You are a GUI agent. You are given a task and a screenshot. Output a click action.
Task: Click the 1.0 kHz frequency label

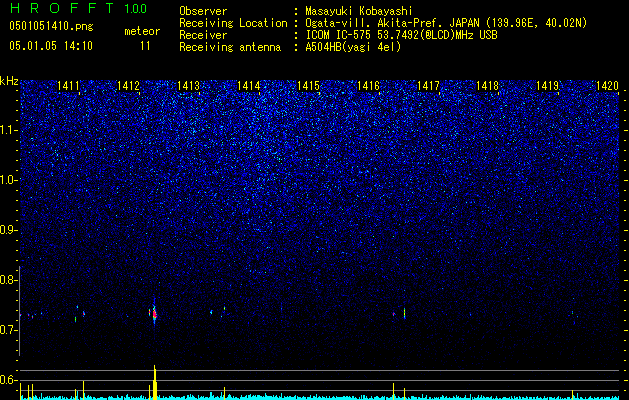click(8, 180)
